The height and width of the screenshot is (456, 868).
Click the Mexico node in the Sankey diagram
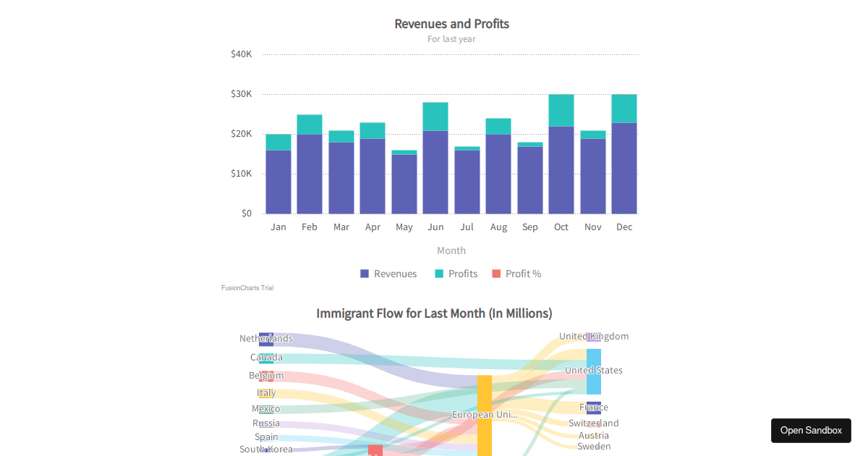coord(266,408)
